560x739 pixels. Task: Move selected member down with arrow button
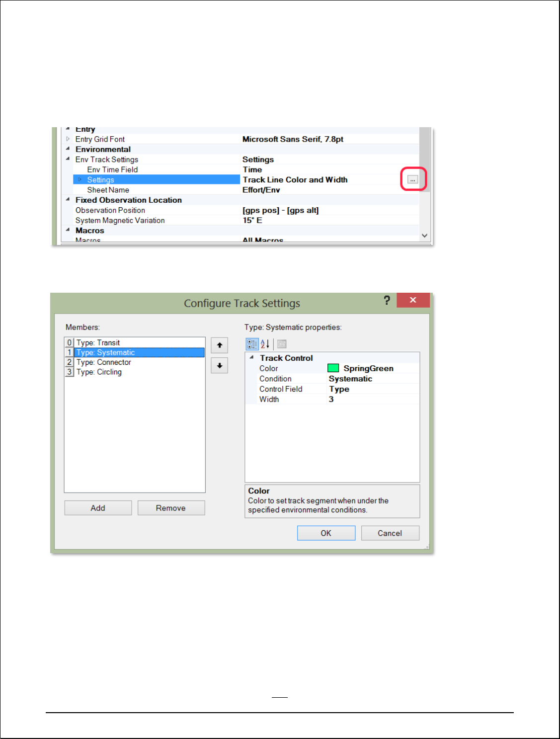coord(220,365)
